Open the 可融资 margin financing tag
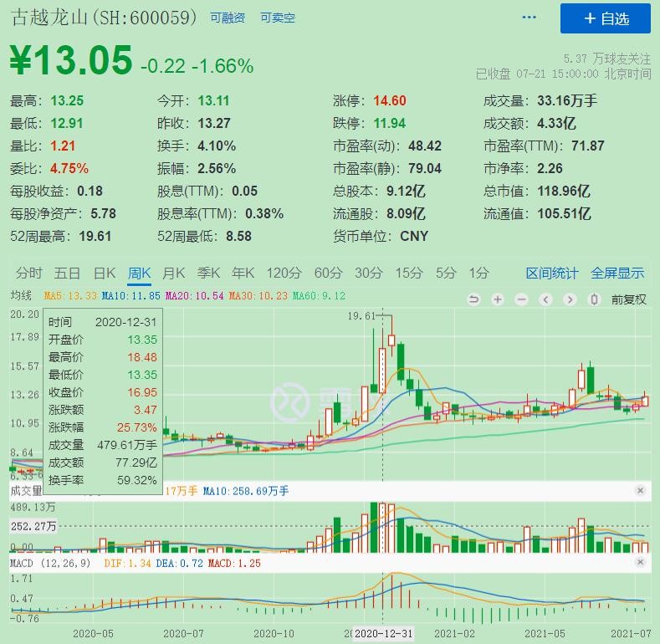Viewport: 660px width, 644px height. (x=228, y=18)
